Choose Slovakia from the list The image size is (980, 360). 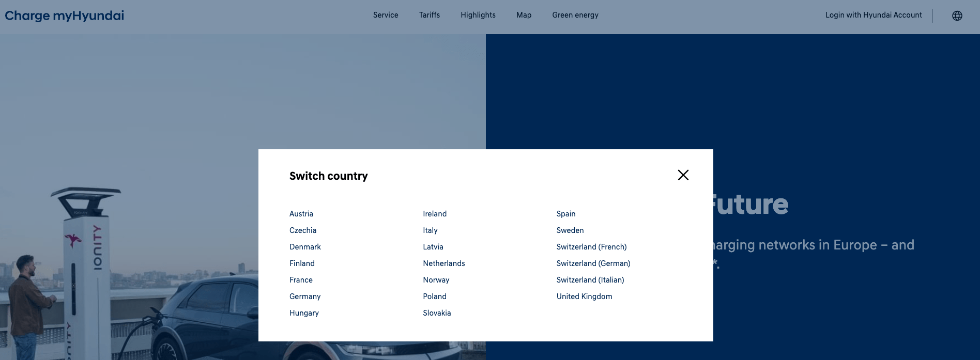(437, 313)
